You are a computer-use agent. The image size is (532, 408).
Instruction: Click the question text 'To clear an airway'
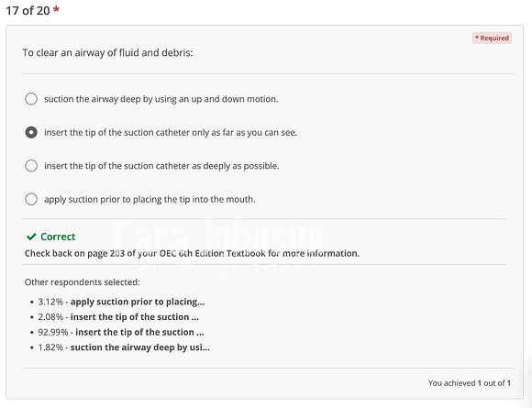[107, 52]
